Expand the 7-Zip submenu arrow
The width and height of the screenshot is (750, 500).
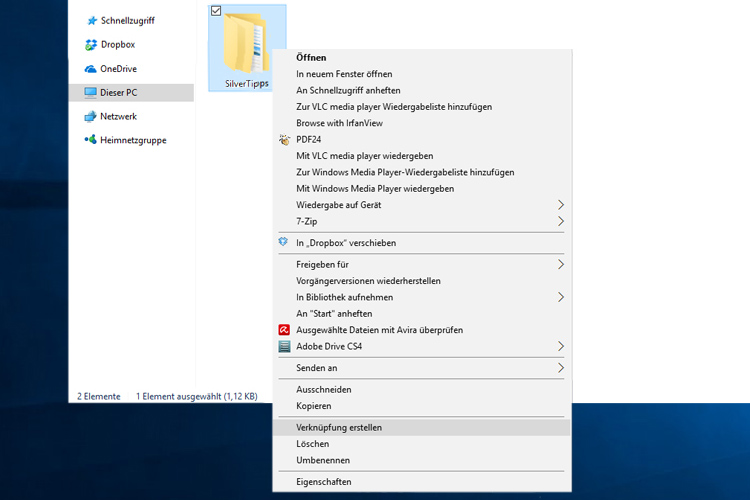pos(561,221)
